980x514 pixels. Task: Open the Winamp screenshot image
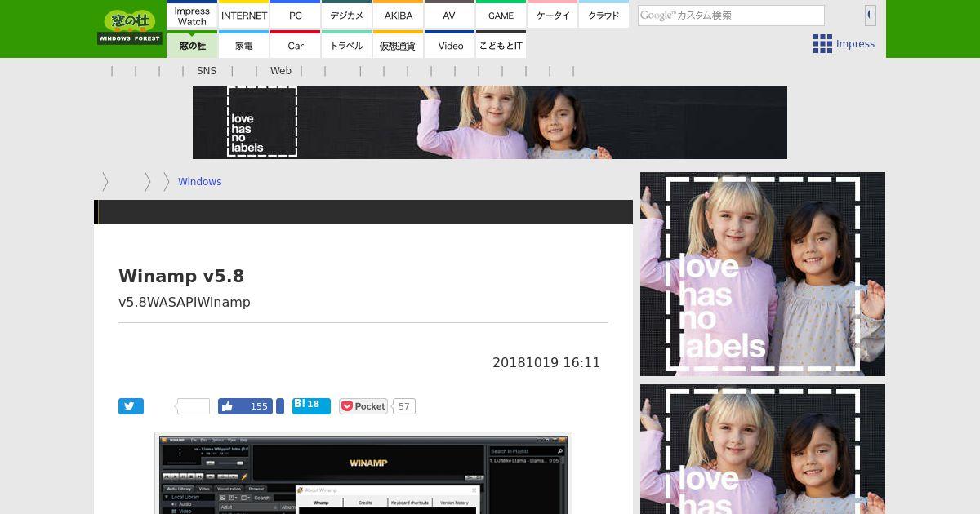click(x=363, y=473)
